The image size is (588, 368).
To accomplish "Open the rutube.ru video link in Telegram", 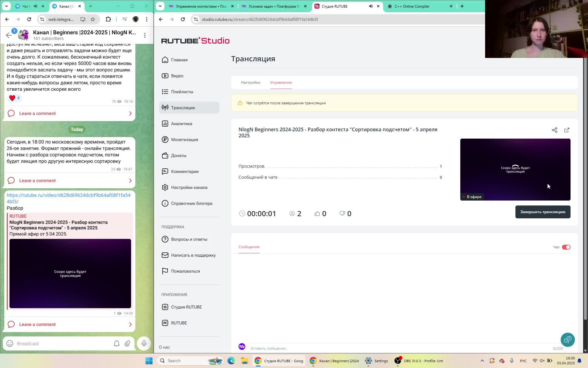I will tap(69, 198).
